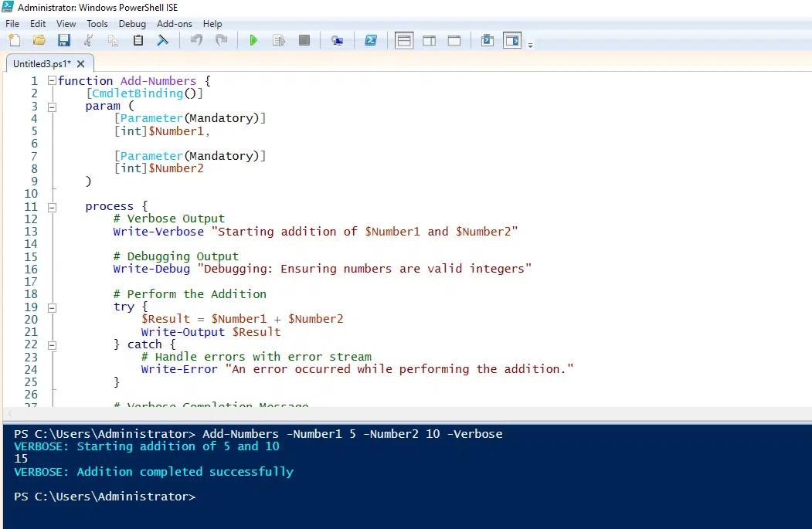
Task: Undo last edit toolbar icon
Action: (196, 40)
